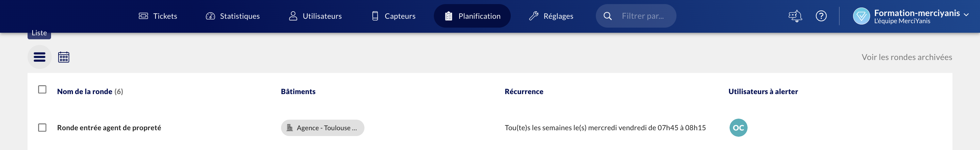Click the MerciYanis diamond logo avatar
The width and height of the screenshot is (980, 150).
tap(861, 16)
